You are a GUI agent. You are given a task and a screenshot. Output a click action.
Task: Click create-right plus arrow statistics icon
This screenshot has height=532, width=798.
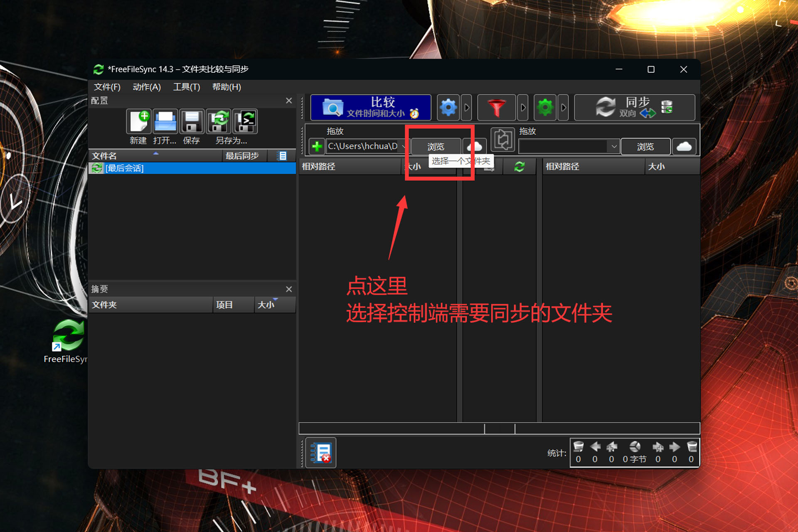tap(658, 447)
